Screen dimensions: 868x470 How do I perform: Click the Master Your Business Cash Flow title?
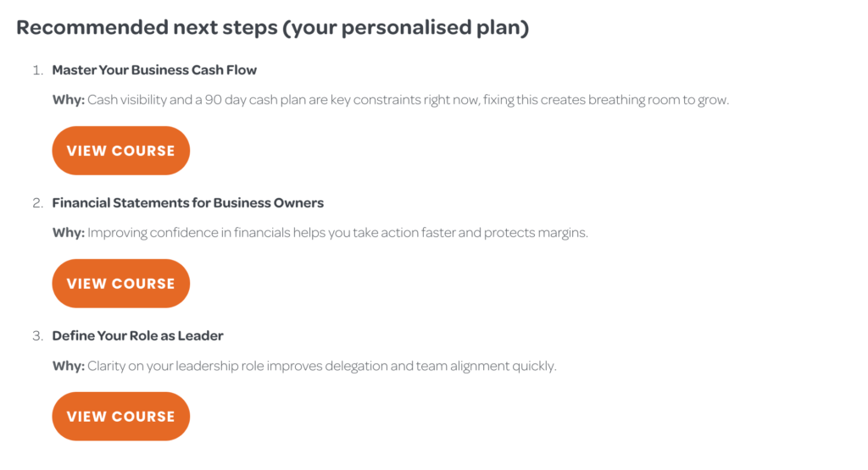click(x=154, y=70)
